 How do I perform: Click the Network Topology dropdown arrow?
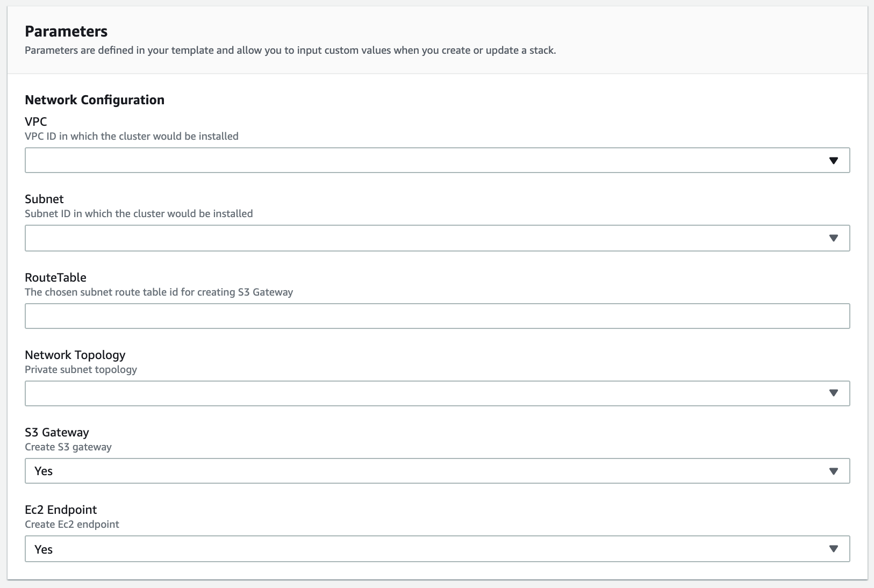833,393
